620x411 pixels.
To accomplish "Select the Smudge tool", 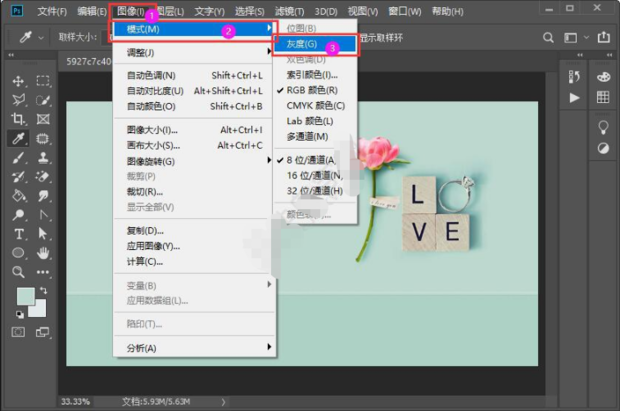I will [43, 195].
